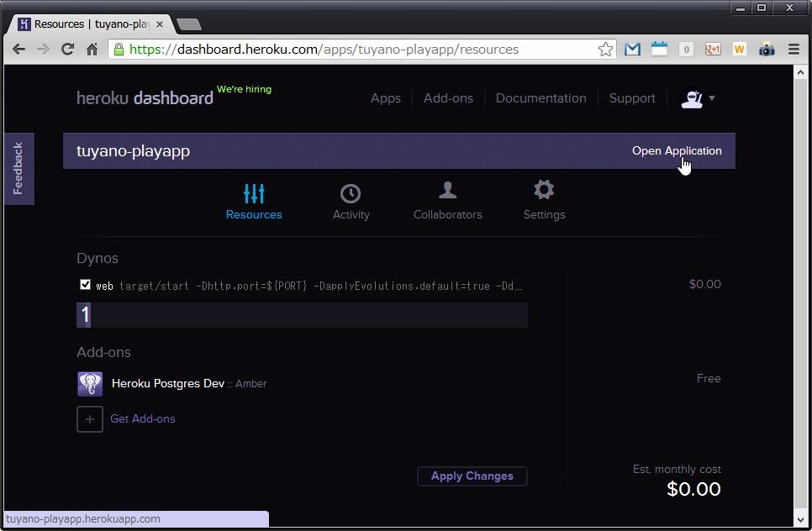The image size is (812, 531).
Task: Click the Get Add-ons link
Action: click(x=143, y=418)
